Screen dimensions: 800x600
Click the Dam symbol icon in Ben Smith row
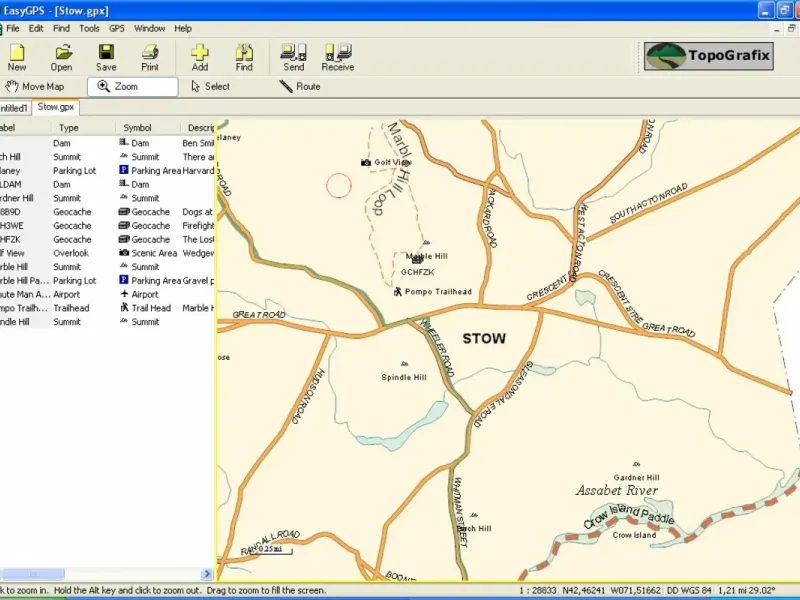(x=123, y=142)
